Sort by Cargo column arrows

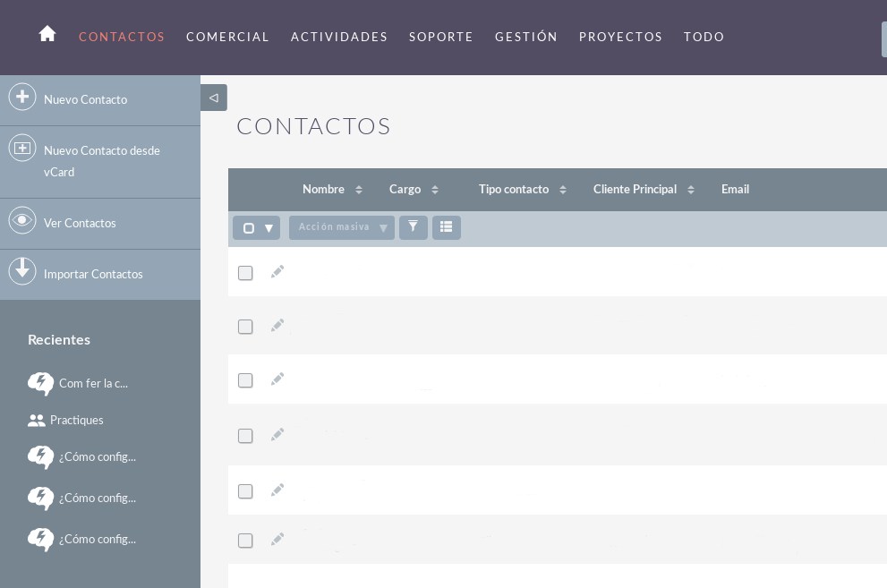point(435,190)
